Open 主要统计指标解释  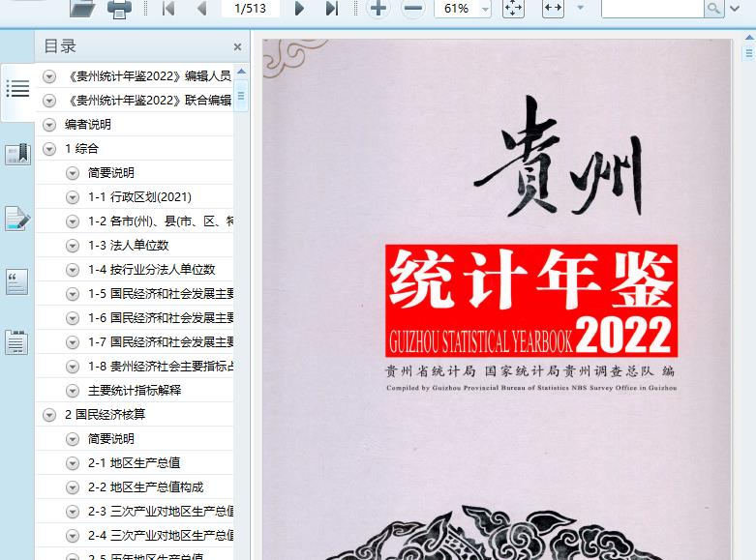(135, 391)
